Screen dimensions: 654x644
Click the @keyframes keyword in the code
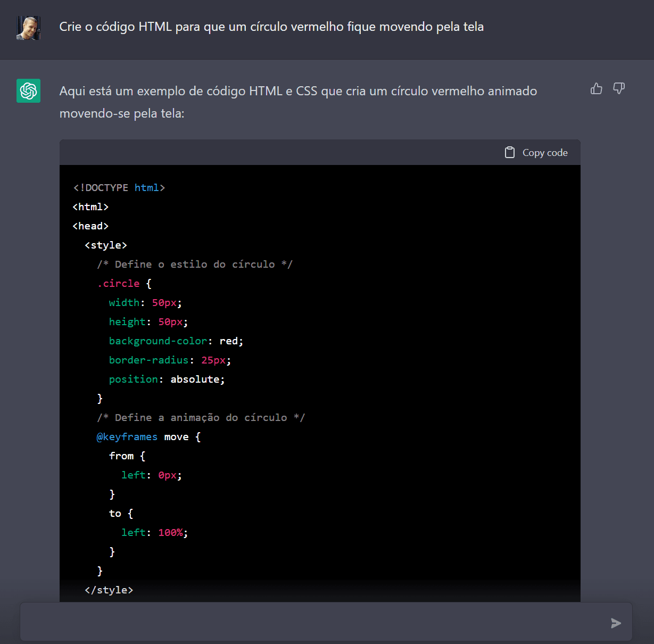click(127, 437)
